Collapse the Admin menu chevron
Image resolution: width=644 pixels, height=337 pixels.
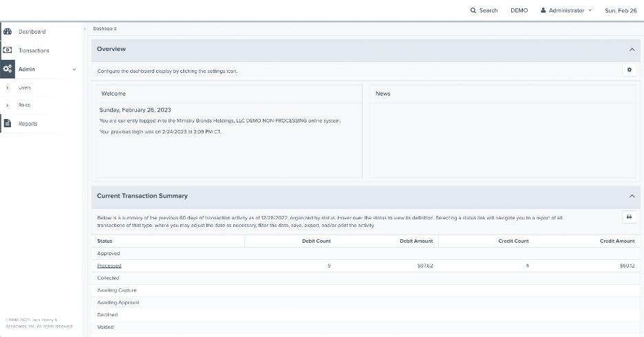pyautogui.click(x=74, y=69)
